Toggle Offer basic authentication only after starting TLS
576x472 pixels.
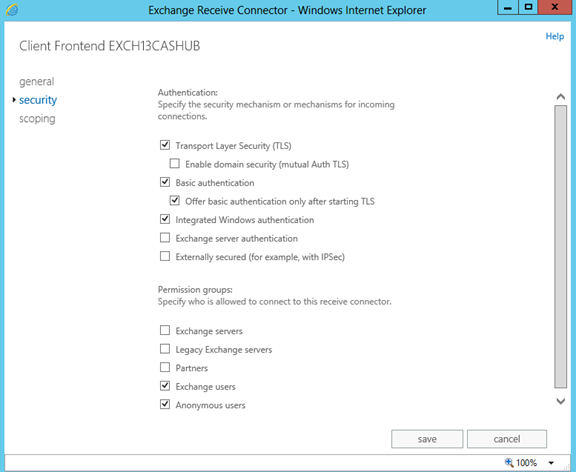174,201
